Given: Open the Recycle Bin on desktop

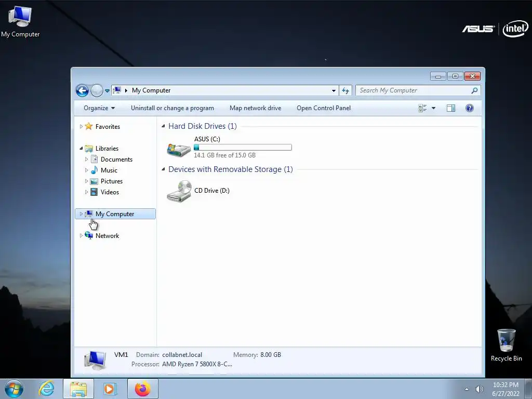Looking at the screenshot, I should point(506,345).
